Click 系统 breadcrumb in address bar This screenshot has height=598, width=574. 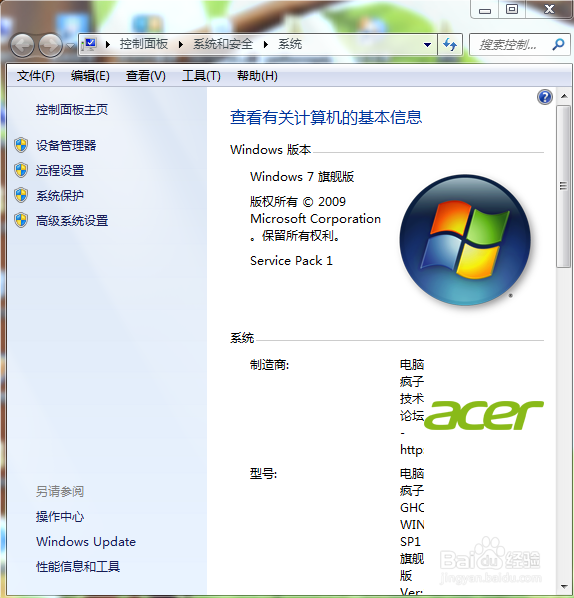pos(290,44)
